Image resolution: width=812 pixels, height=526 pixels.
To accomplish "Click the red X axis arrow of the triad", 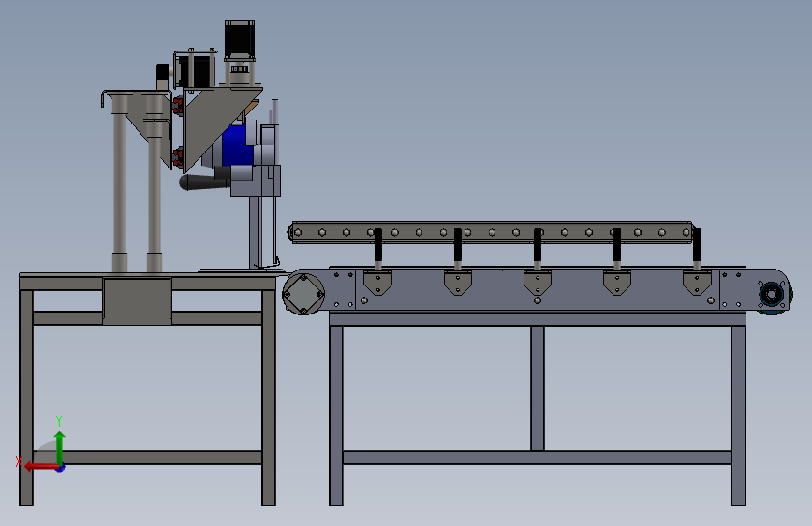I will click(x=40, y=466).
